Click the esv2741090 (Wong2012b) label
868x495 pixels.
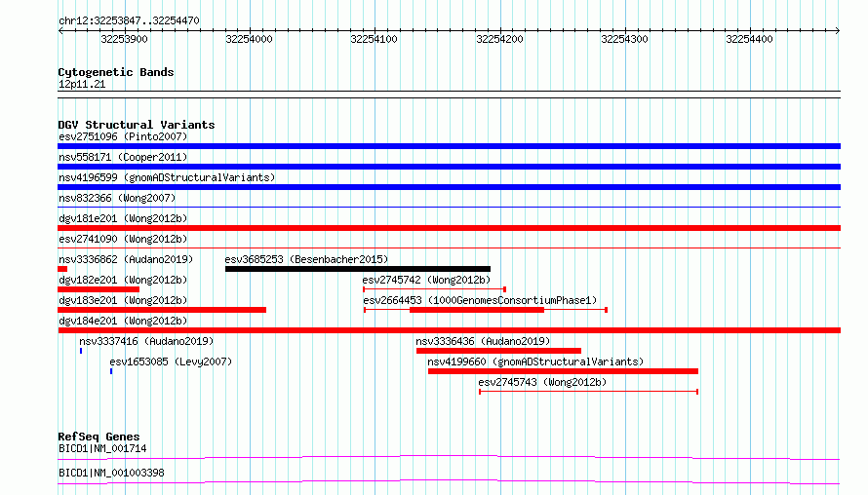(x=123, y=239)
